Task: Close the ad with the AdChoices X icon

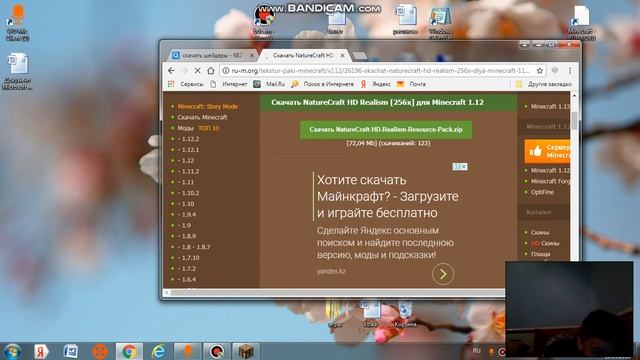Action: [464, 167]
